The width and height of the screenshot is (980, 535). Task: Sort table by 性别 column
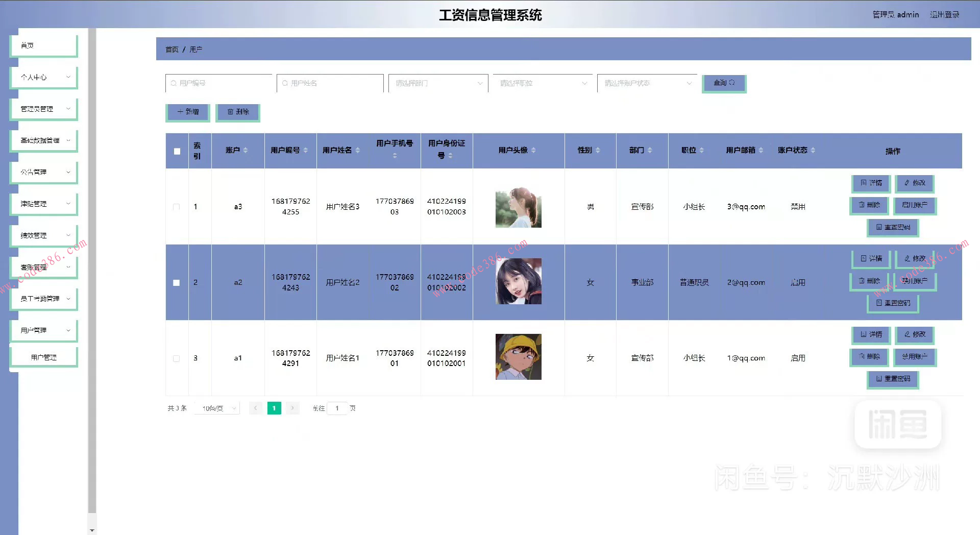click(x=598, y=150)
